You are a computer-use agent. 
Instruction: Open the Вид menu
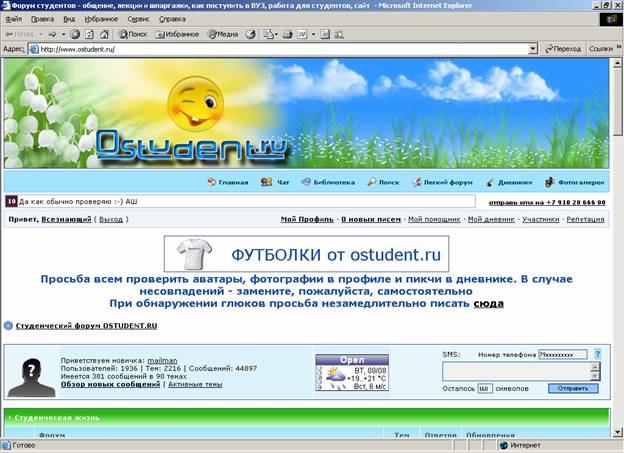tap(69, 19)
